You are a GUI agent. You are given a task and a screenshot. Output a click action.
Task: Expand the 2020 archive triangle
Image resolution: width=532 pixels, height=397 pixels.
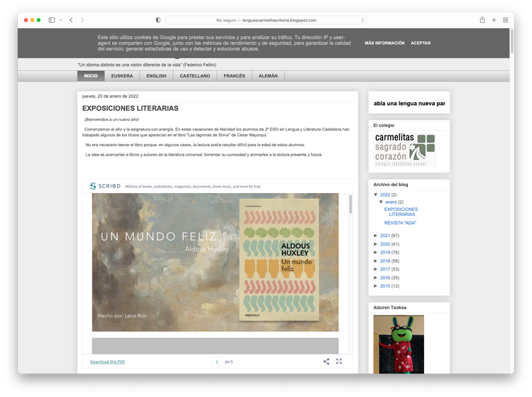(x=375, y=244)
